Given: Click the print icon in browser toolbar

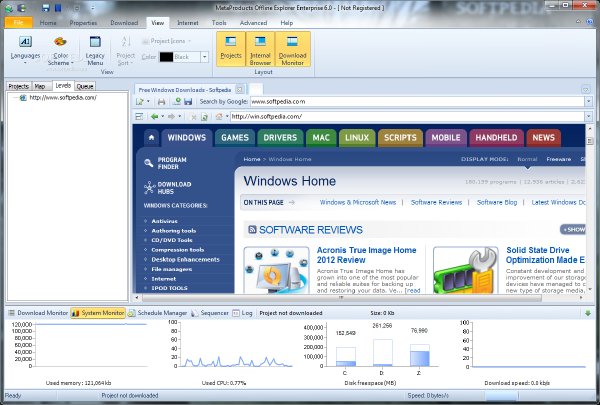Looking at the screenshot, I should (161, 102).
